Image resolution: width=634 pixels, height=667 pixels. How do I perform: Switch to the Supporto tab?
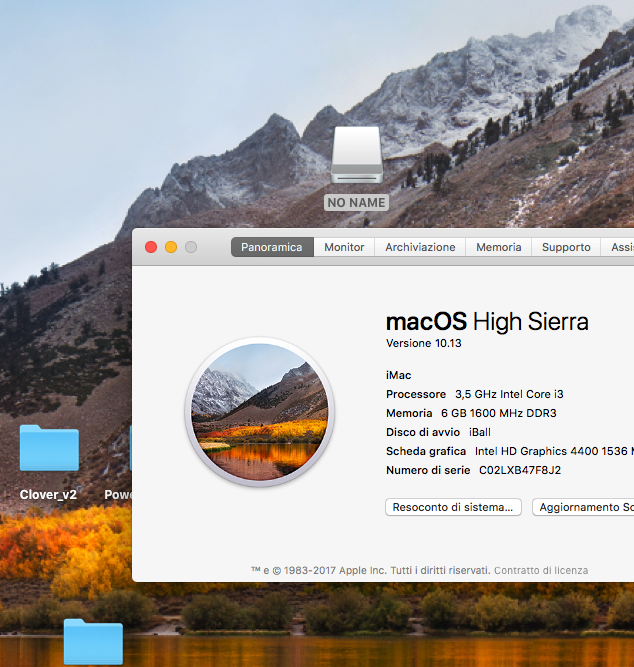pos(566,247)
